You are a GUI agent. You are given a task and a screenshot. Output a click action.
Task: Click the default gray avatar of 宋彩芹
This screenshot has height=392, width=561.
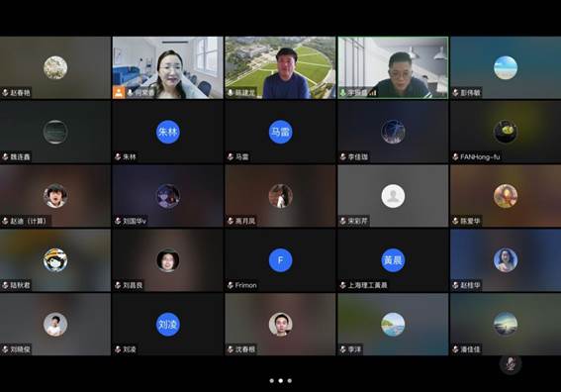pyautogui.click(x=393, y=196)
